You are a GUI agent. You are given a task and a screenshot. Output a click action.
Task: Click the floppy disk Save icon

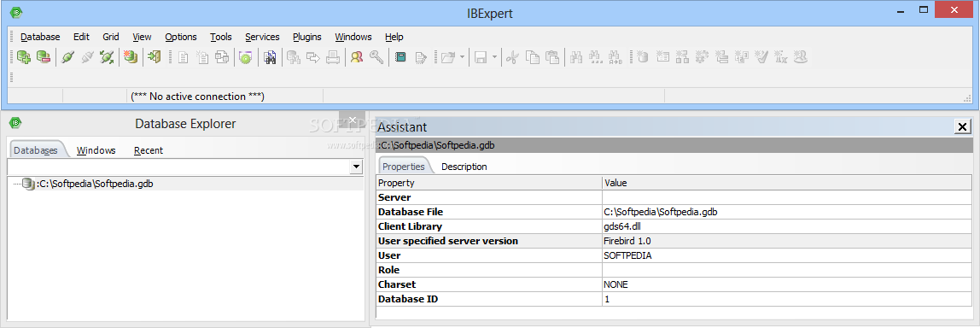[x=481, y=57]
